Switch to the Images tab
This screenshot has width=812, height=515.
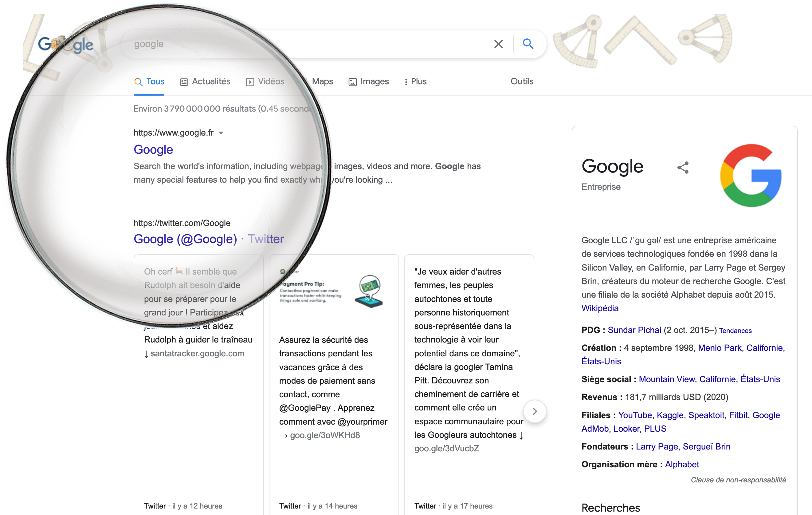click(x=369, y=81)
